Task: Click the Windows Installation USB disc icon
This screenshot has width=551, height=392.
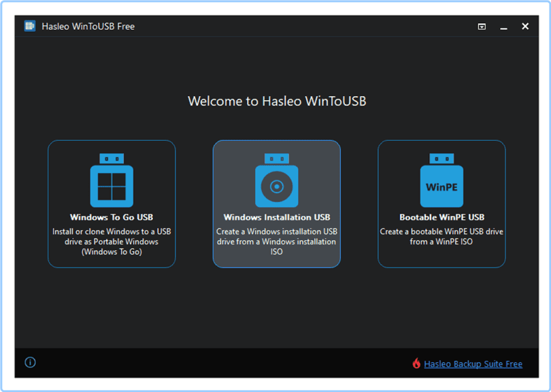Action: click(x=277, y=180)
